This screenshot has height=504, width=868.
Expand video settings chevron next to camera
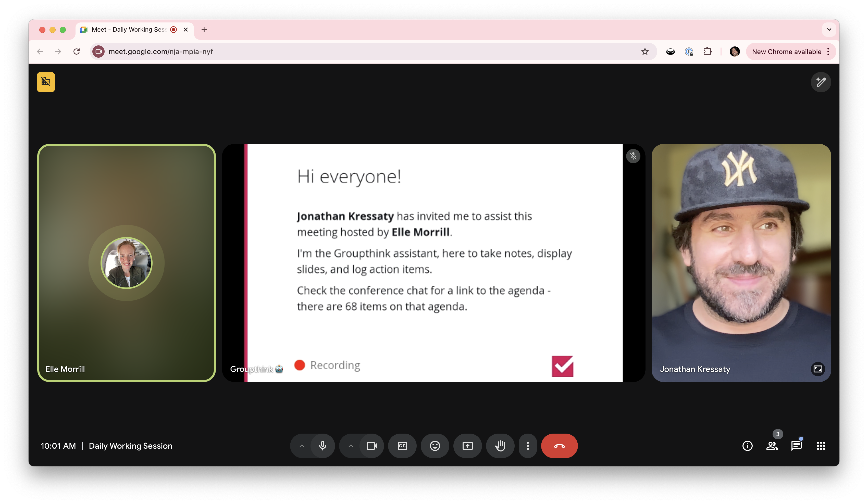coord(351,446)
